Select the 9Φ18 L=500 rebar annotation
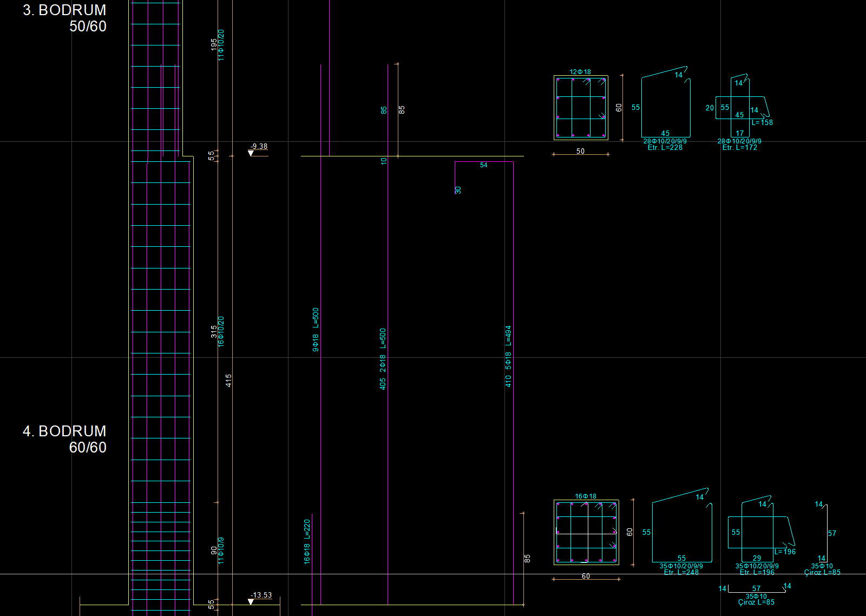Screen dimensions: 866x616 coord(316,330)
